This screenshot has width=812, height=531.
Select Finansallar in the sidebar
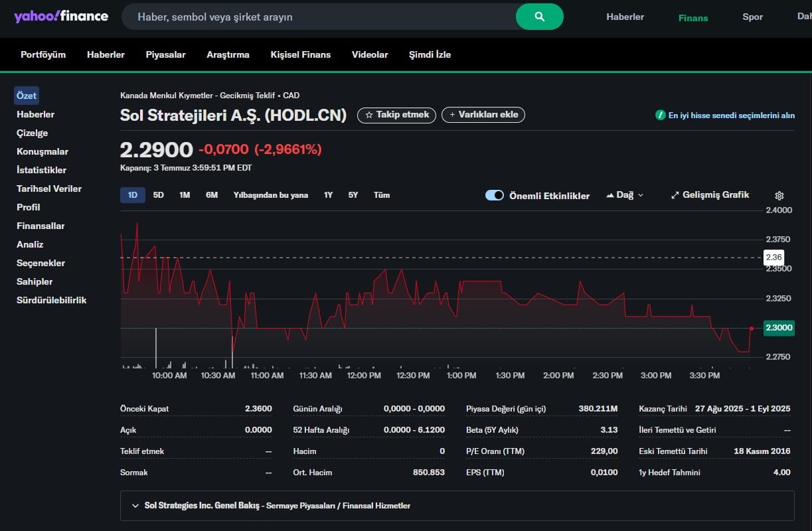[x=41, y=226]
